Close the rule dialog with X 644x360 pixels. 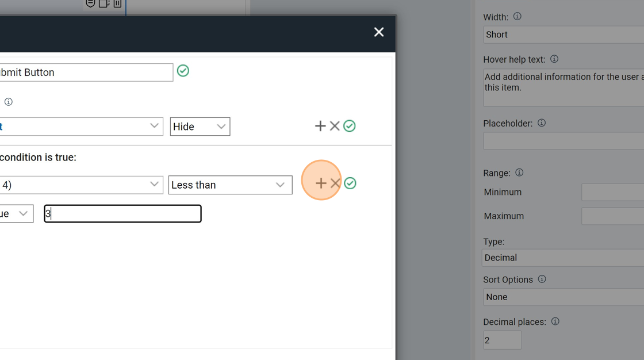[x=379, y=32]
